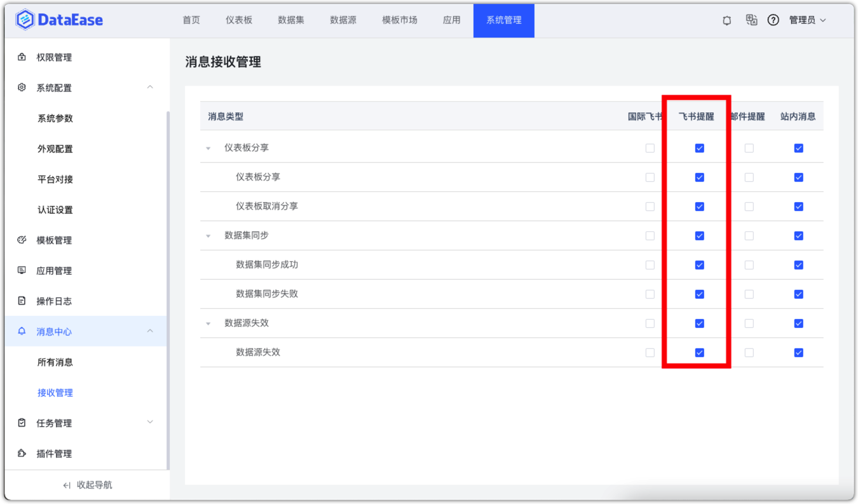Switch to the 模板市场 tab
858x504 pixels.
coord(400,20)
